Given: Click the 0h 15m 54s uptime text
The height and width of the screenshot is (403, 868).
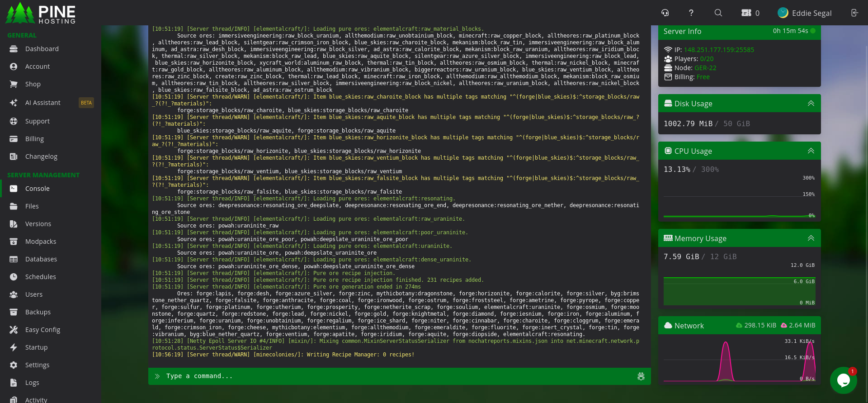Looking at the screenshot, I should (x=790, y=31).
